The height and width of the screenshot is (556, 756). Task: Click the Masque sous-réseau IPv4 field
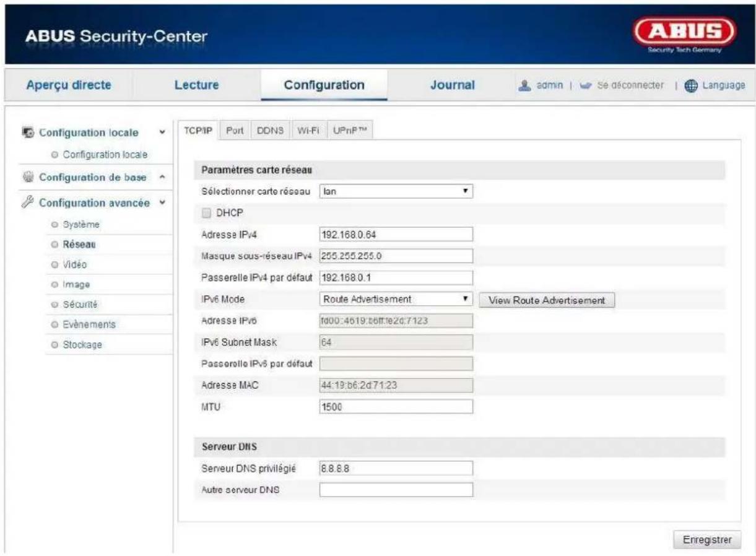click(396, 256)
